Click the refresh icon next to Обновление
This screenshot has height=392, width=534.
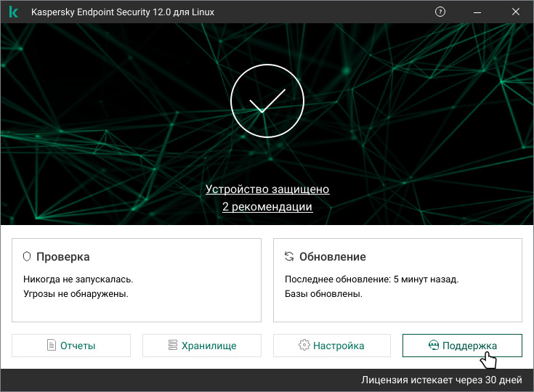289,256
